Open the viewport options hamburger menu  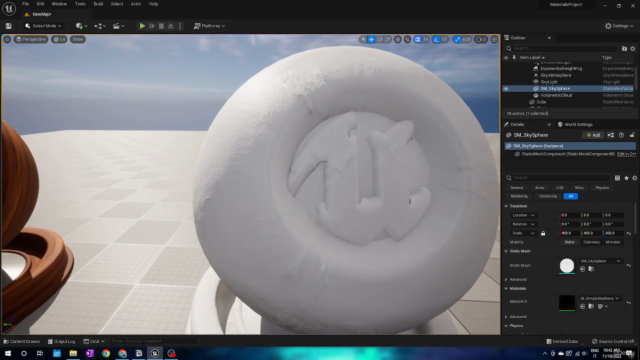pos(7,39)
